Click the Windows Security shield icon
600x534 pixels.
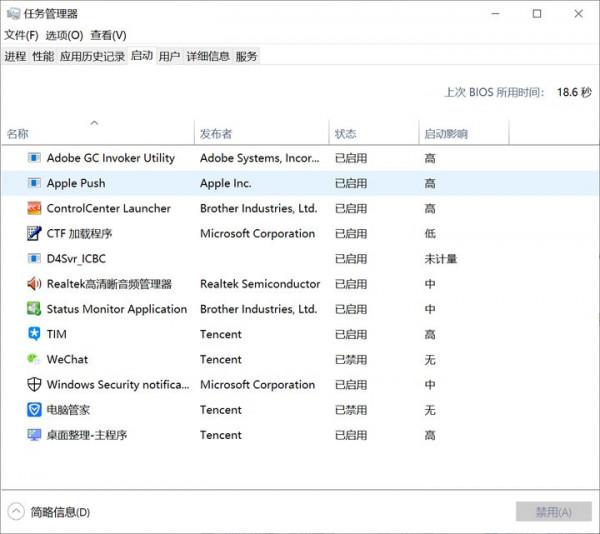[34, 384]
